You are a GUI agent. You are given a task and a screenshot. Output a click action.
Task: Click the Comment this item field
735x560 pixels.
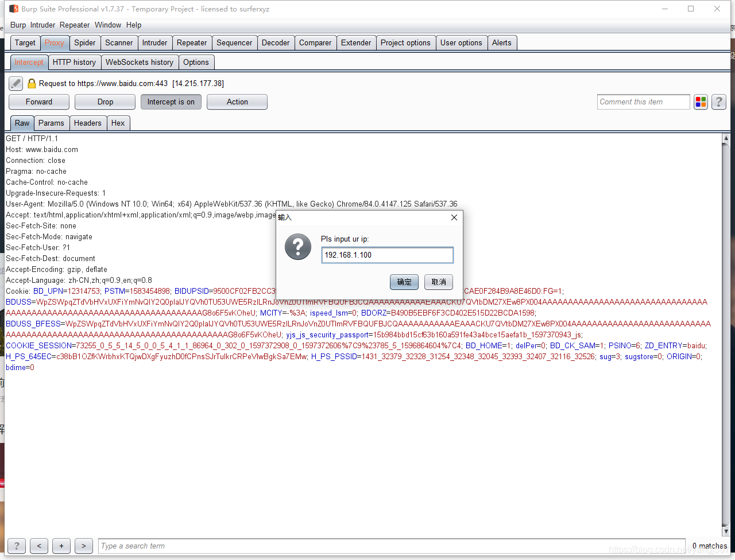[x=644, y=102]
